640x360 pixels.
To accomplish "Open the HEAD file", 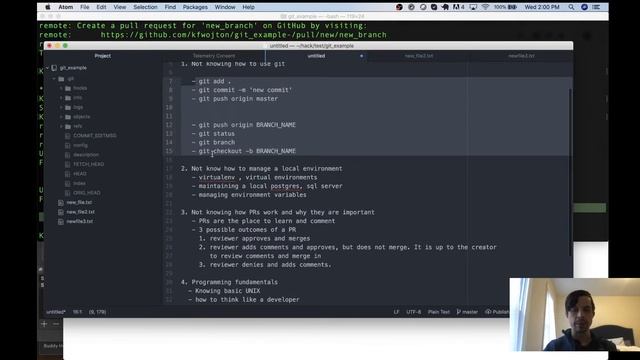I will [80, 174].
